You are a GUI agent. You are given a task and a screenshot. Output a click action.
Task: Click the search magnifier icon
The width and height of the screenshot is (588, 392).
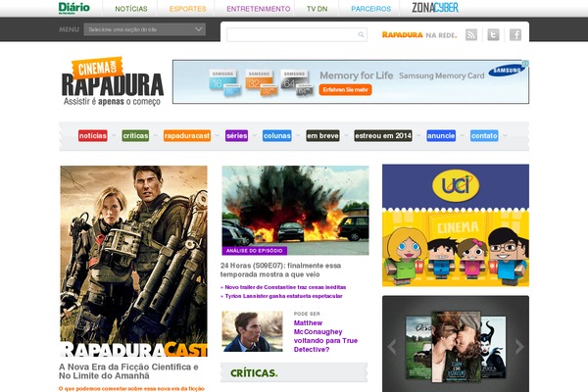(x=361, y=34)
